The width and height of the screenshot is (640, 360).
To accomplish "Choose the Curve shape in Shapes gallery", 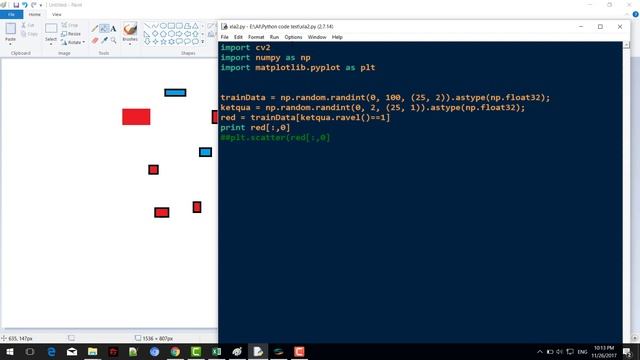I will [155, 26].
